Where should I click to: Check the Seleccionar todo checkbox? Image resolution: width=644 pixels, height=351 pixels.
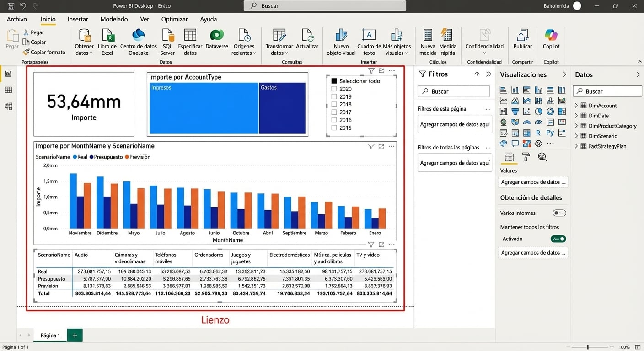tap(334, 81)
